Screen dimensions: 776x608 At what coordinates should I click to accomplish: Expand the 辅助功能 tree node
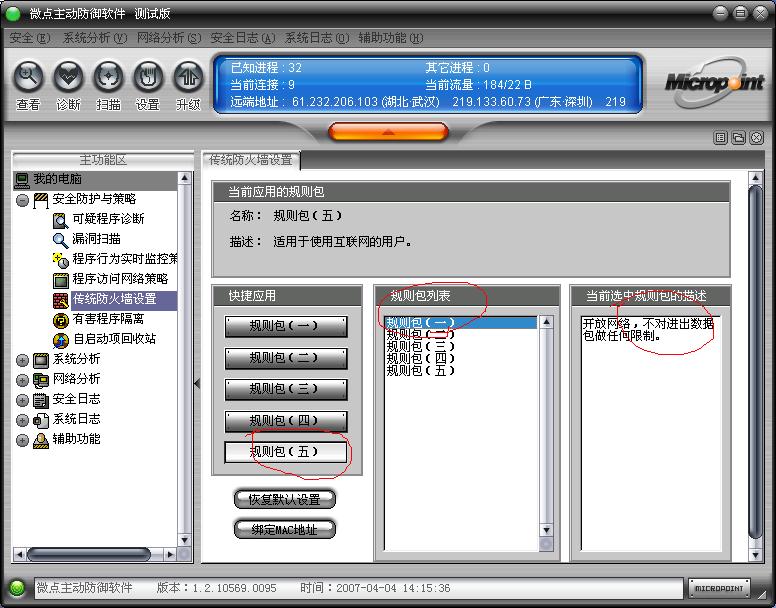tap(22, 440)
